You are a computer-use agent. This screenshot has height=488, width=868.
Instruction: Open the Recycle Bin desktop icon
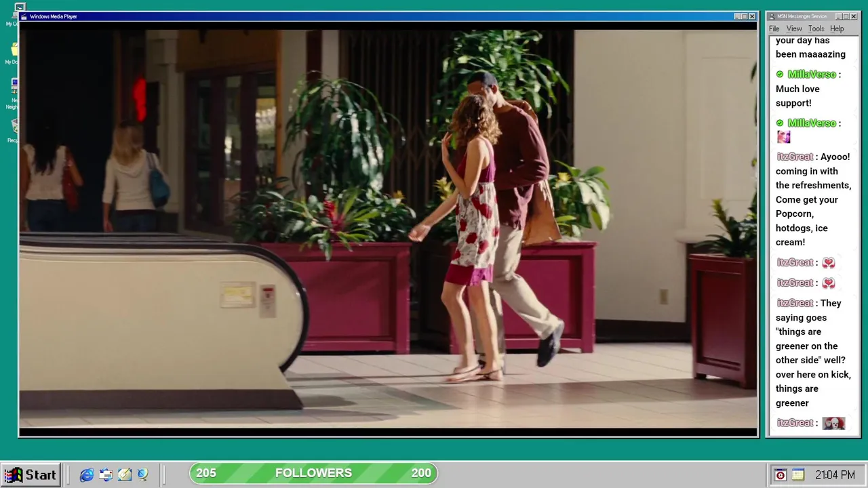click(x=14, y=131)
